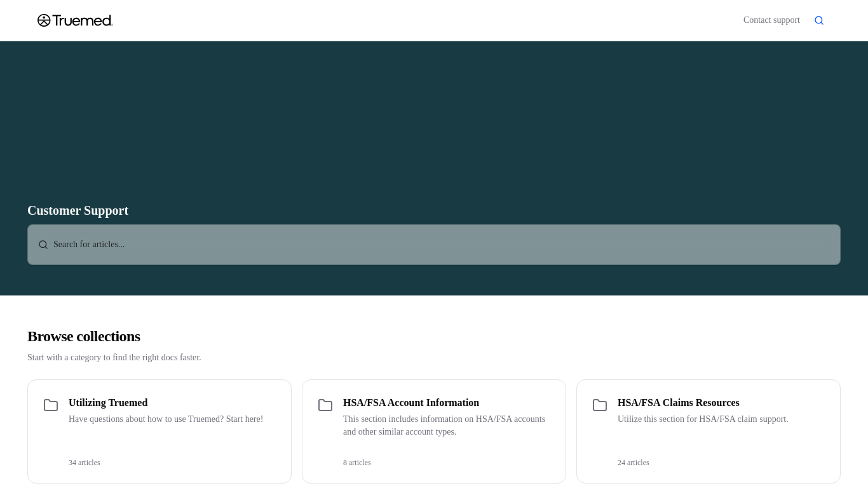Image resolution: width=868 pixels, height=488 pixels.
Task: Click the Truemed logo
Action: [x=75, y=20]
